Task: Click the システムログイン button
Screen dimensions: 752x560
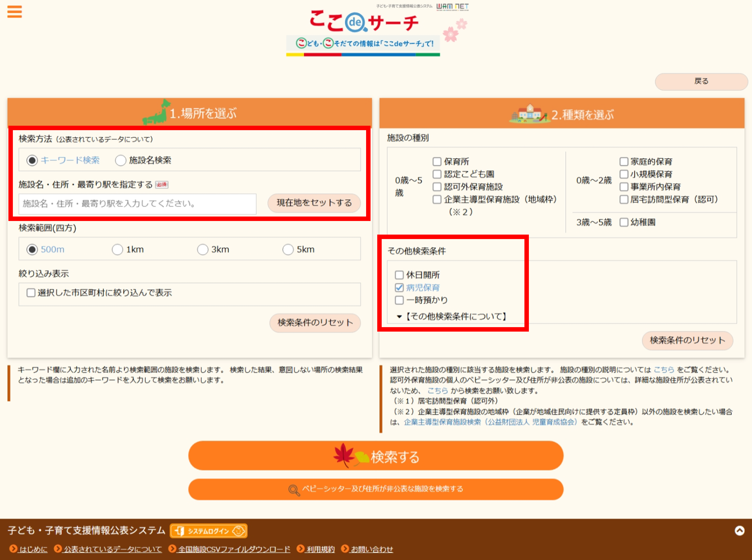Action: (x=209, y=531)
